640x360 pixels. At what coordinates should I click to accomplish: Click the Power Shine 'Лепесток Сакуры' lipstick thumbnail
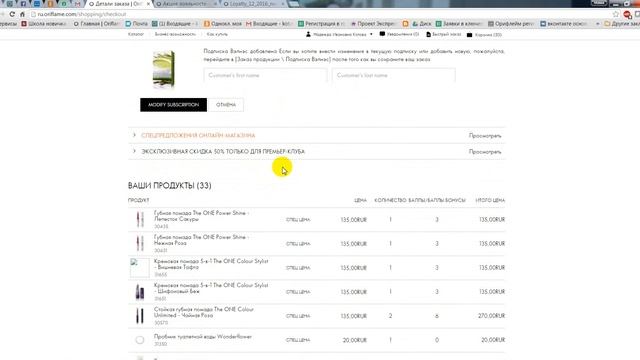[x=140, y=220]
